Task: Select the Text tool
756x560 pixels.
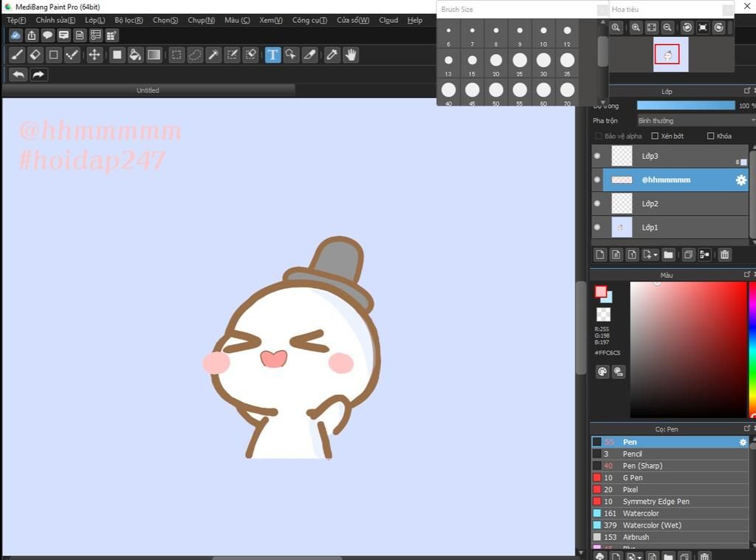Action: pos(272,55)
